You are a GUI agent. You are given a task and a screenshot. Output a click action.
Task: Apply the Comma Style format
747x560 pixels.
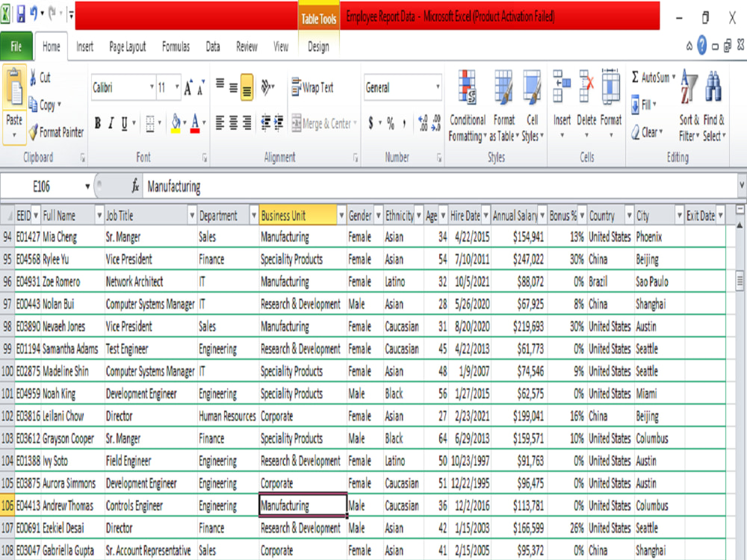point(404,123)
